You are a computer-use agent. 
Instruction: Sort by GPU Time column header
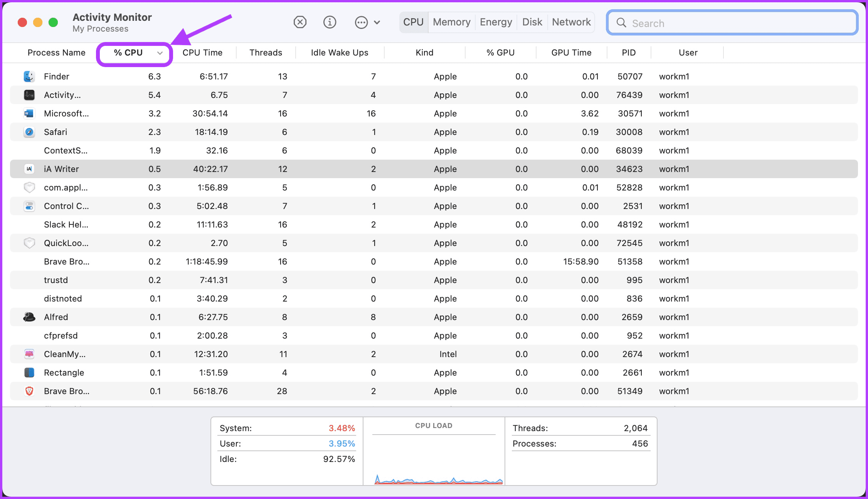tap(571, 53)
